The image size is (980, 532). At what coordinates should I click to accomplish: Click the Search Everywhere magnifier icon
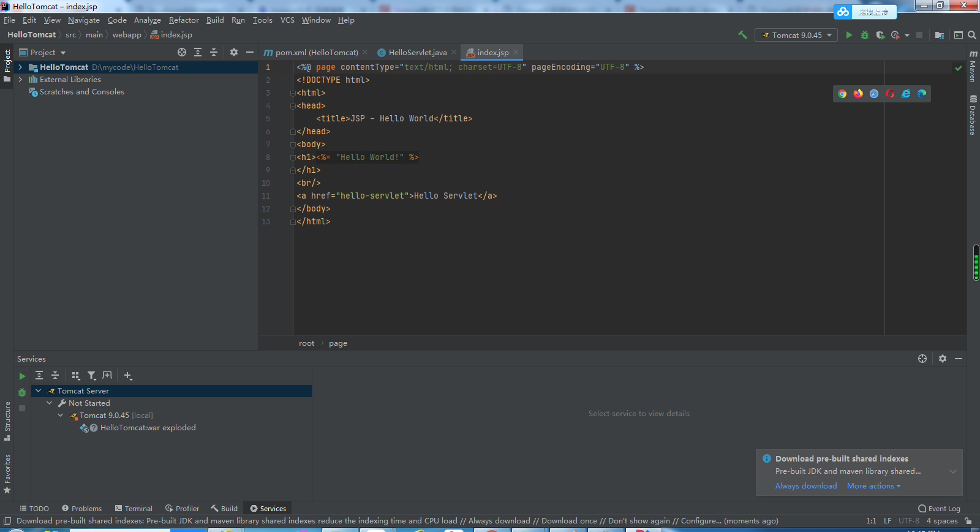pos(972,35)
